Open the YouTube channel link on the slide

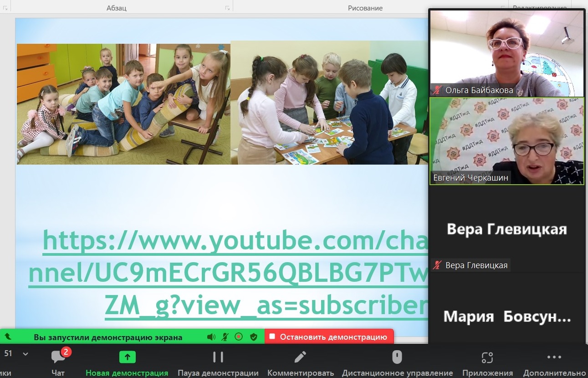(228, 274)
